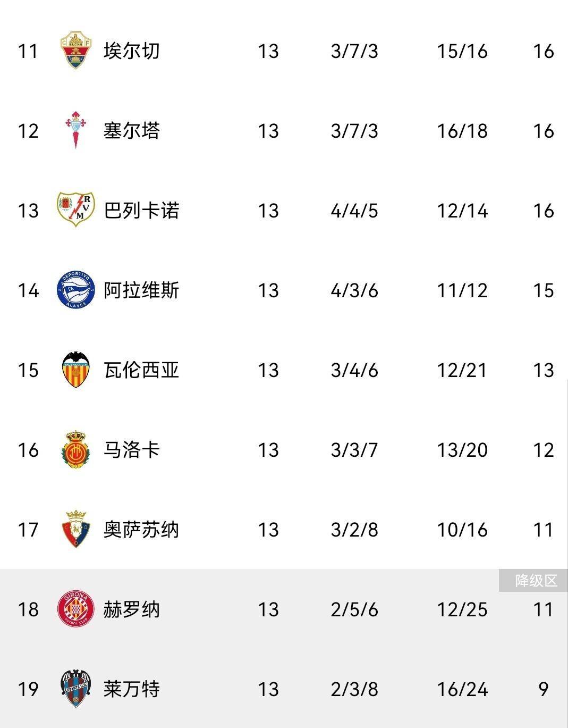Click the Girona club crest icon
Screen dimensions: 568x728
tap(75, 609)
